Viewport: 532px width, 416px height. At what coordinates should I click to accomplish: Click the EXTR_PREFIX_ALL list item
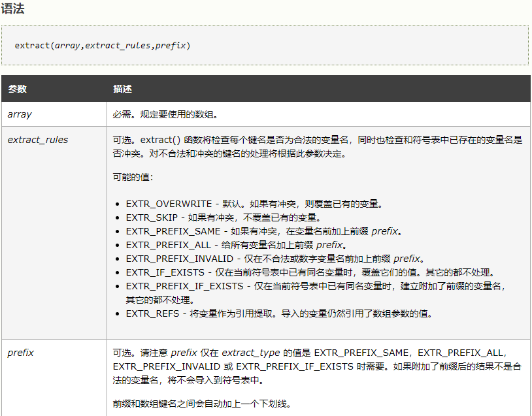click(x=237, y=245)
